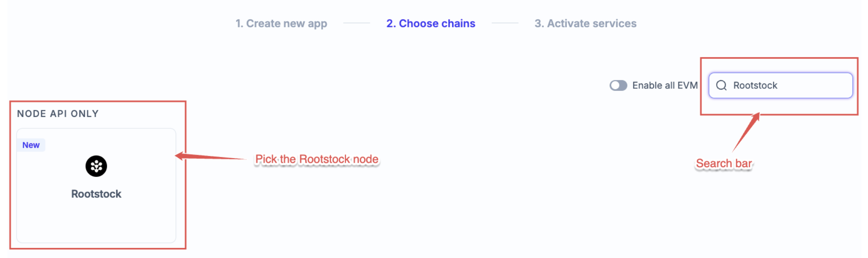Click the "Pick the Rootstock node" annotation
This screenshot has width=868, height=258.
[316, 159]
